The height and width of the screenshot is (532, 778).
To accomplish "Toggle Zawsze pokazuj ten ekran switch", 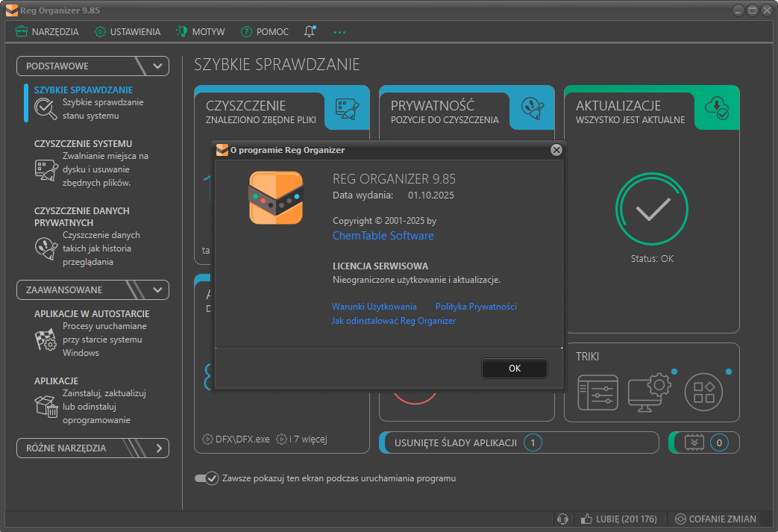I will (207, 478).
